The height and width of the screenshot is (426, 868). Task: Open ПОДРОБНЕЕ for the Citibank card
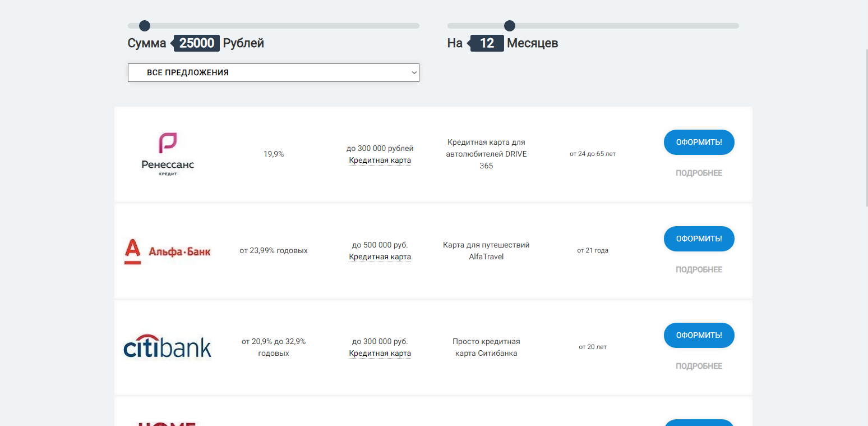[x=699, y=367]
